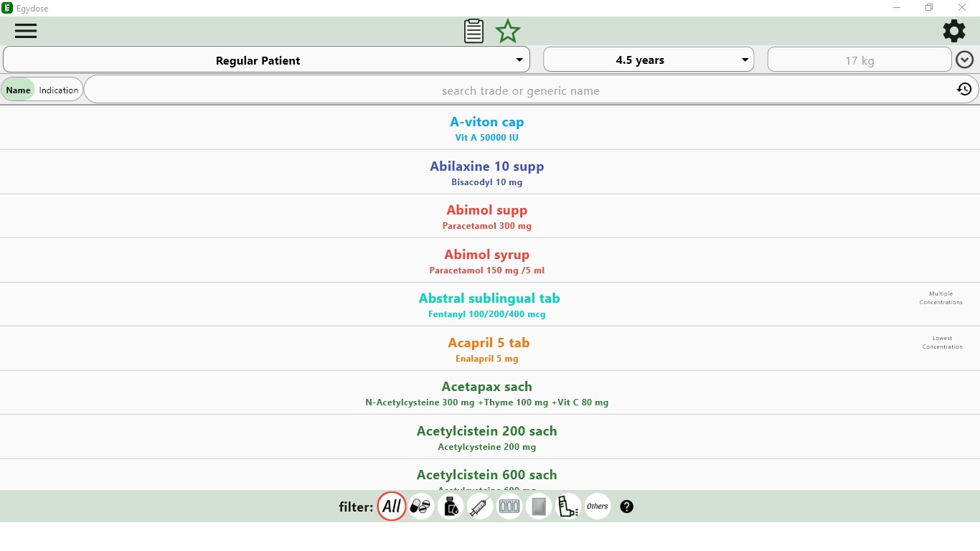Image resolution: width=980 pixels, height=551 pixels.
Task: Filter by injection syringe icon
Action: 480,507
